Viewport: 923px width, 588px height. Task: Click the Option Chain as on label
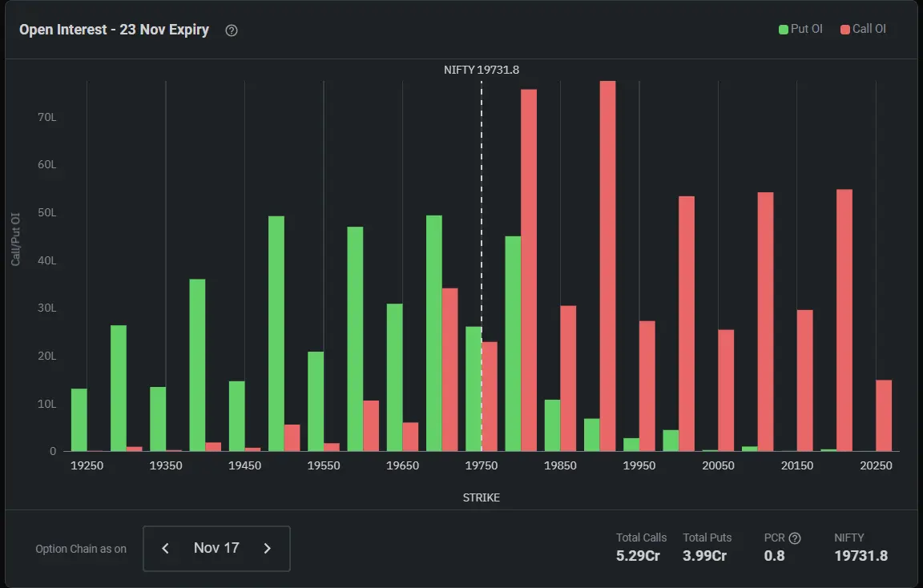(81, 549)
